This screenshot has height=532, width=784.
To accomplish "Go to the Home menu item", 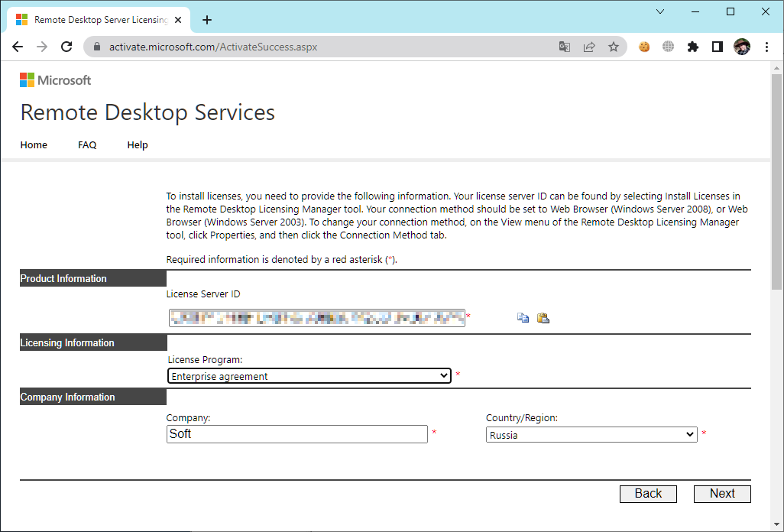I will [34, 145].
